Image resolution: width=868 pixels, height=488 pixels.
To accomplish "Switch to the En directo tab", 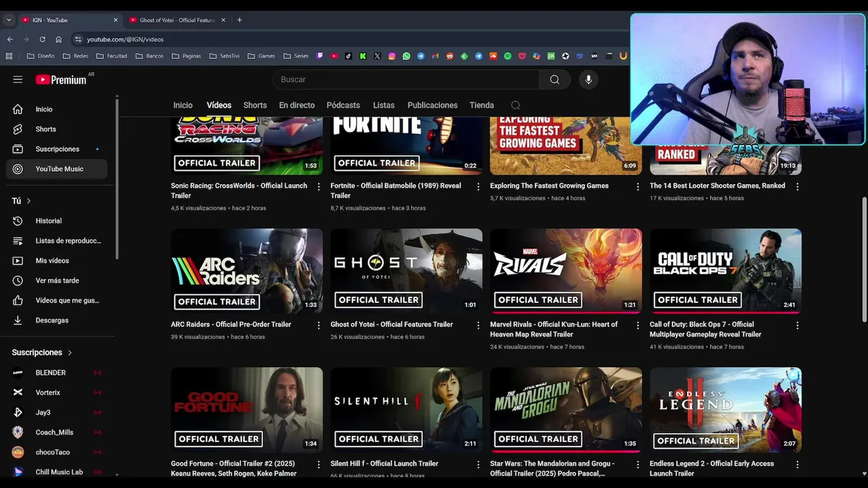I will 297,105.
